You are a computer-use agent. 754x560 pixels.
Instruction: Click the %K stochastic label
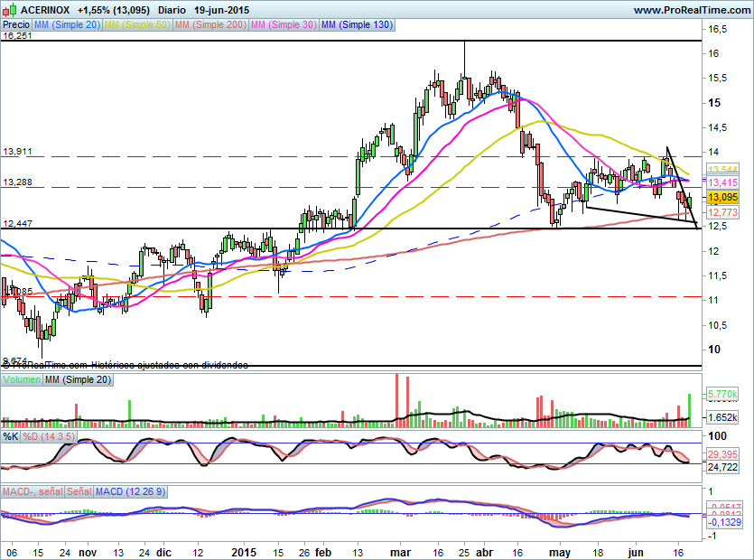coord(11,437)
